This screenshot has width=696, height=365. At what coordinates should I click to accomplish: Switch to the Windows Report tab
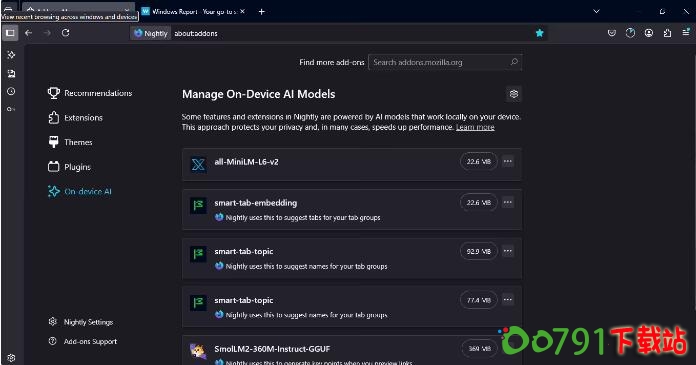[x=194, y=12]
